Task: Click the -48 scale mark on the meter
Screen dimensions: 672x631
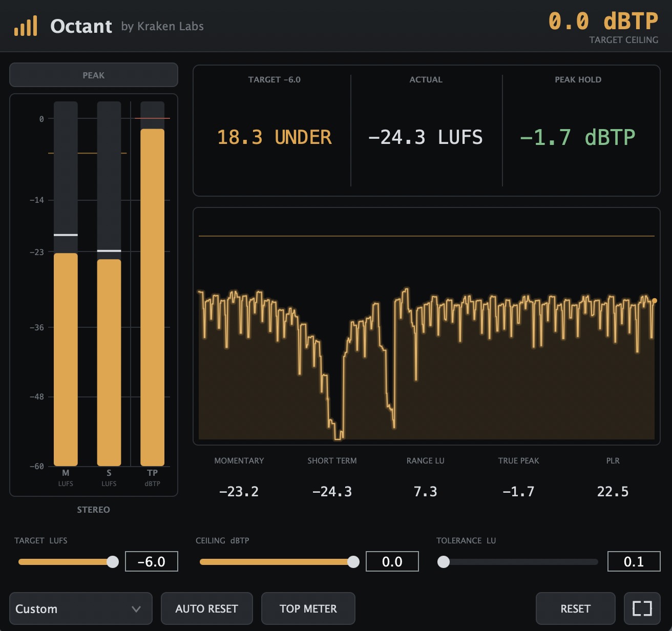Action: click(x=37, y=396)
